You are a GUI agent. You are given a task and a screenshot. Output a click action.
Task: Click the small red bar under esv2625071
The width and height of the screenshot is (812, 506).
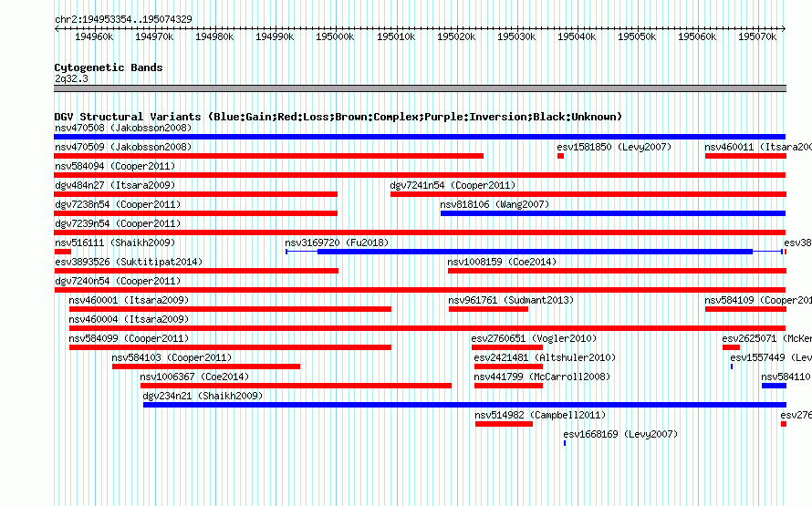click(731, 347)
